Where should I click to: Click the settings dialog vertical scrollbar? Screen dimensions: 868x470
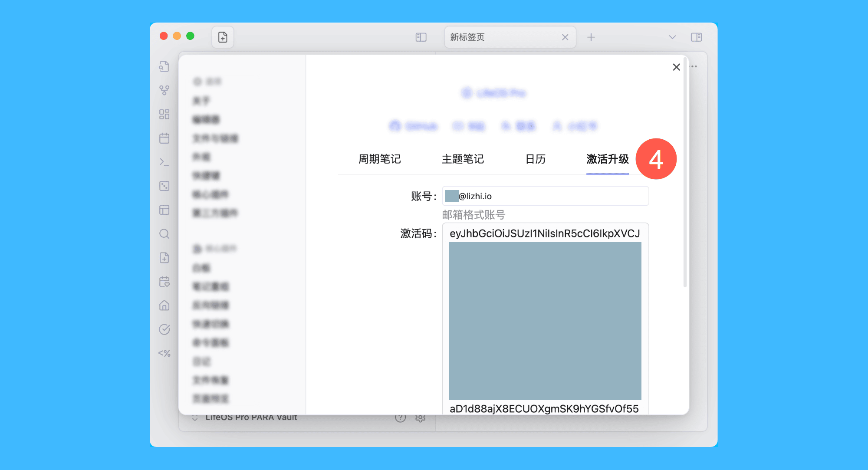(685, 173)
